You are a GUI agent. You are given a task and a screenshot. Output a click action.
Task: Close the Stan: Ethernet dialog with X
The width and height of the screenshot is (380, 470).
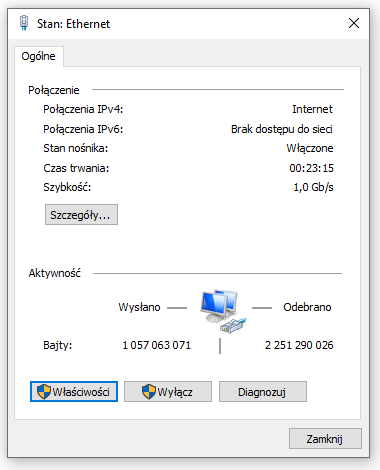[354, 23]
